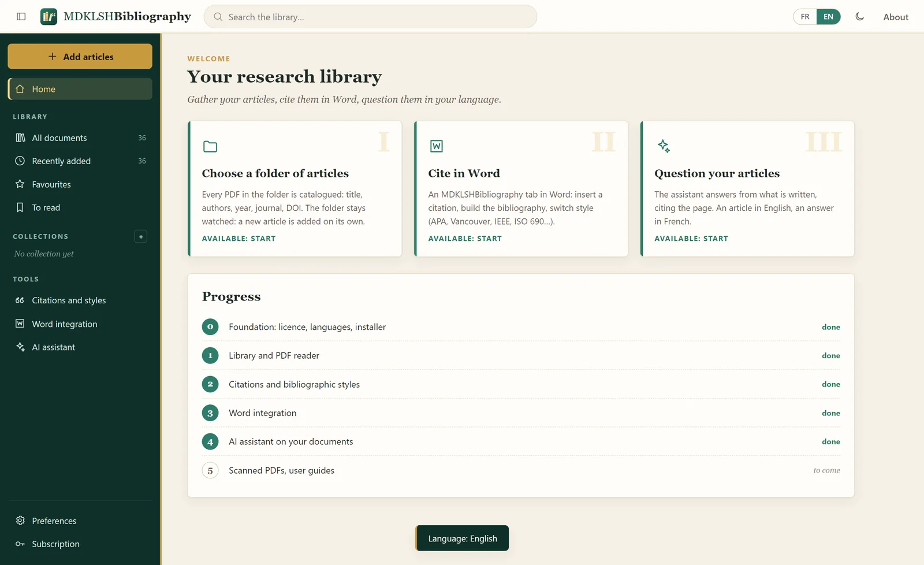Screen dimensions: 924x565
Task: Click the bookmark icon beside To read
Action: pos(20,207)
